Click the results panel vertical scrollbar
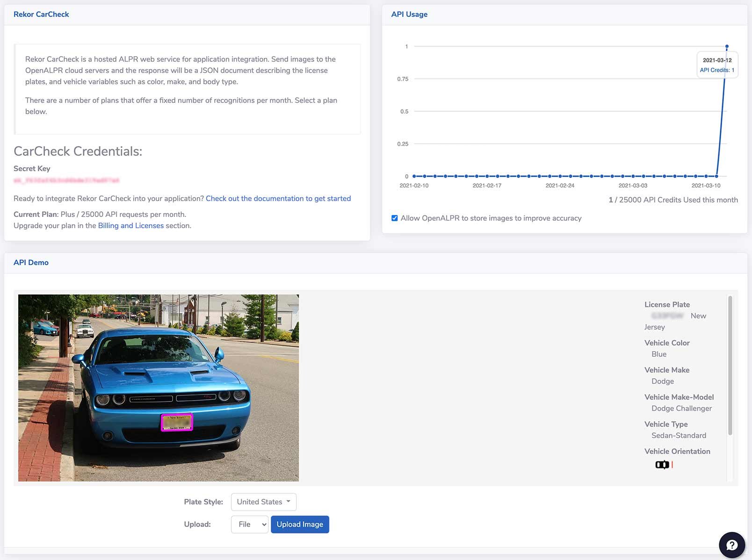This screenshot has height=560, width=752. pyautogui.click(x=730, y=365)
